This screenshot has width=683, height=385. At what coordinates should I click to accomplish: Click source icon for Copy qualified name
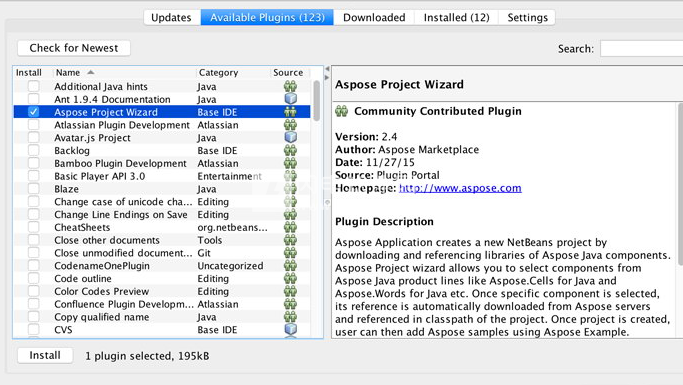click(x=291, y=317)
